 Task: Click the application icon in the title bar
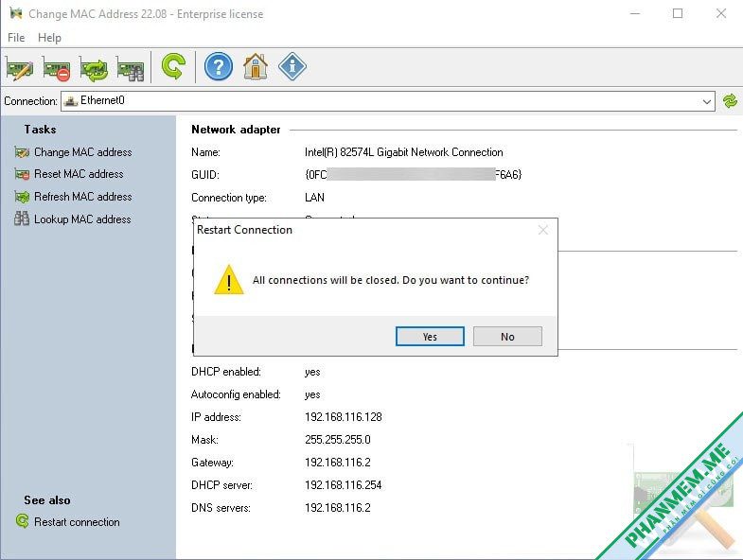[16, 13]
